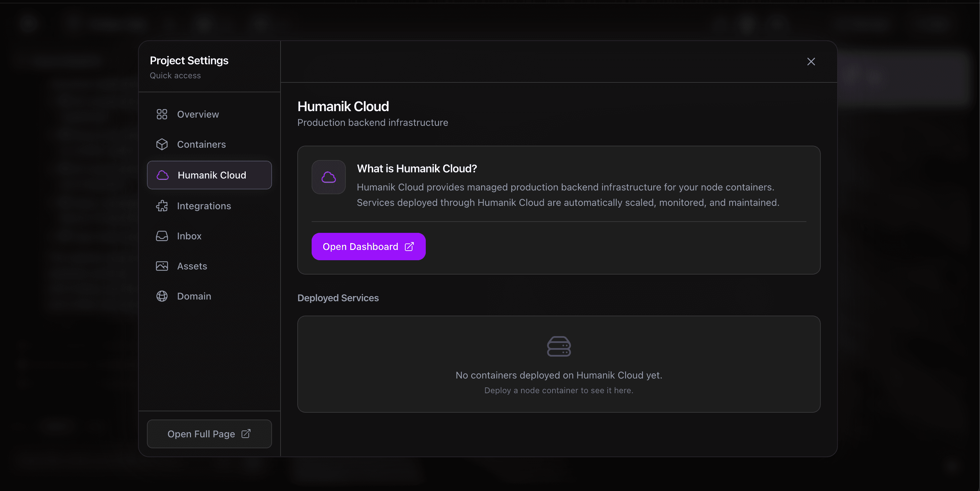Click the Integrations puzzle piece icon

(162, 205)
